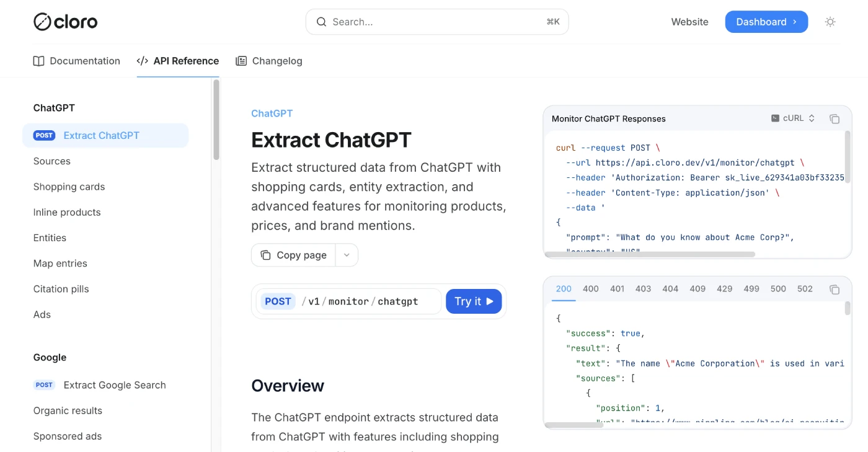Switch to the Changelog tab
This screenshot has width=868, height=452.
[269, 61]
